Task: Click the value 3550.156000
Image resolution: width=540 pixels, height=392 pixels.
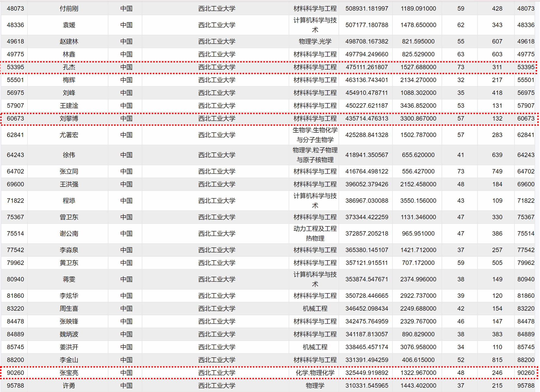Action: tap(418, 201)
